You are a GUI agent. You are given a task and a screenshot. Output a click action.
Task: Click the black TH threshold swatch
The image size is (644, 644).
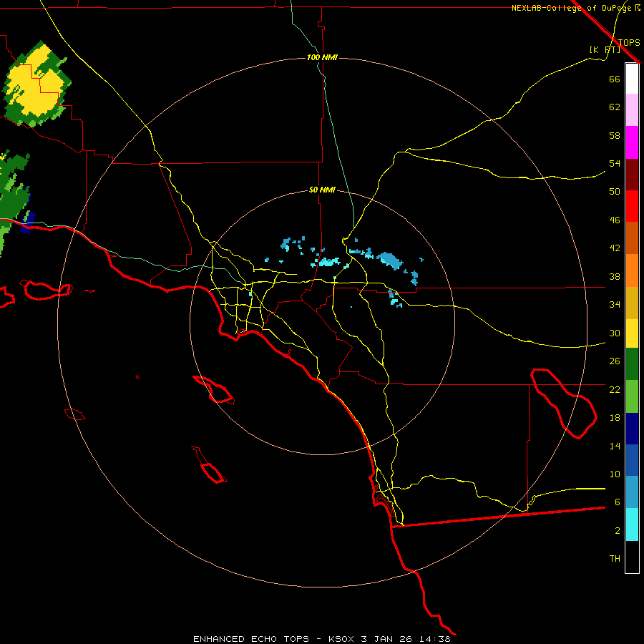click(632, 557)
